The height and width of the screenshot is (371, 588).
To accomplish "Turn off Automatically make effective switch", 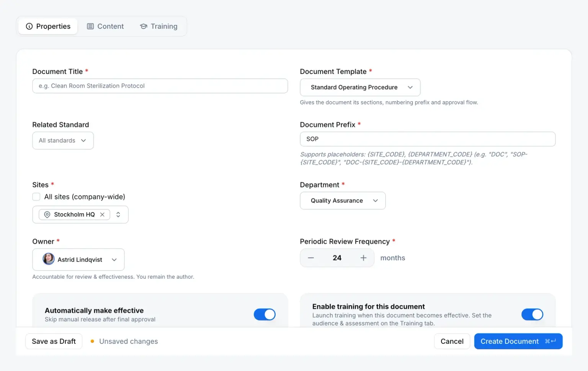I will pos(265,314).
